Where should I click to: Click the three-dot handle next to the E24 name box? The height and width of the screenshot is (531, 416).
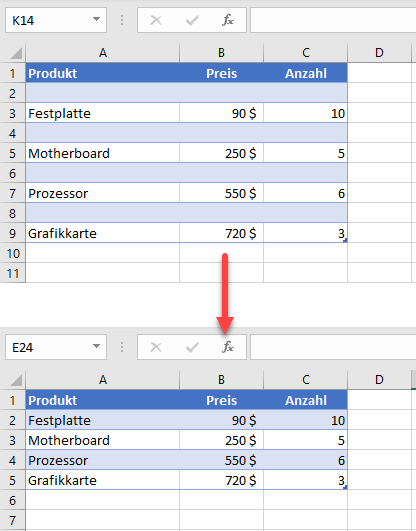122,347
